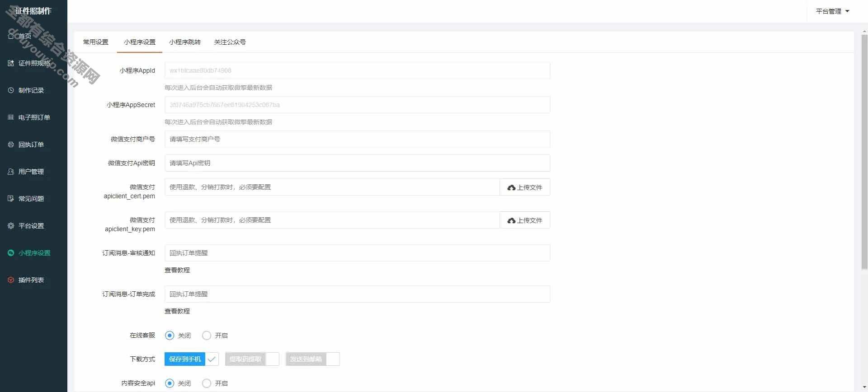868x392 pixels.
Task: Click the 回执订单 printer icon
Action: (11, 145)
